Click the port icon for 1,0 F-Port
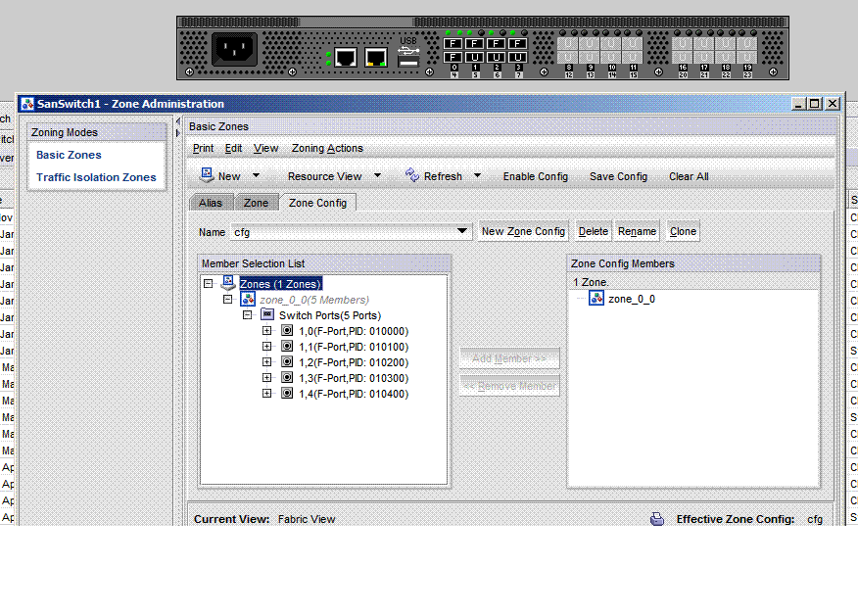The height and width of the screenshot is (616, 858). coord(287,330)
